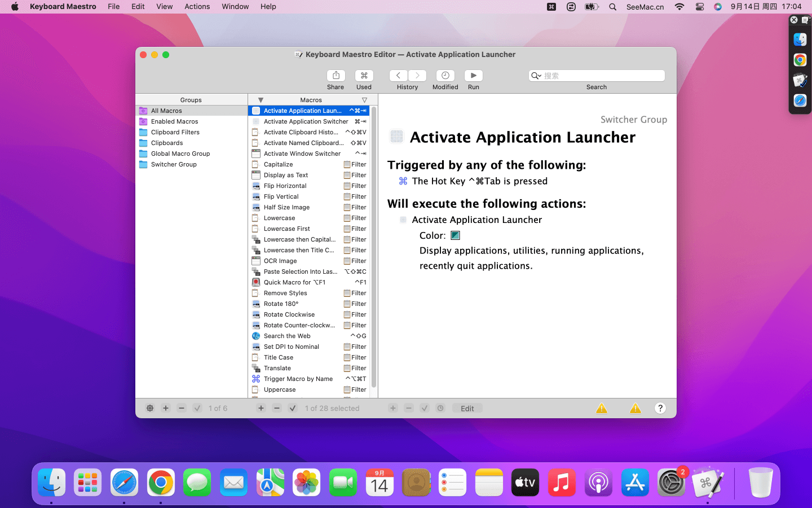Image resolution: width=812 pixels, height=508 pixels.
Task: Add new action with plus button
Action: (x=393, y=408)
